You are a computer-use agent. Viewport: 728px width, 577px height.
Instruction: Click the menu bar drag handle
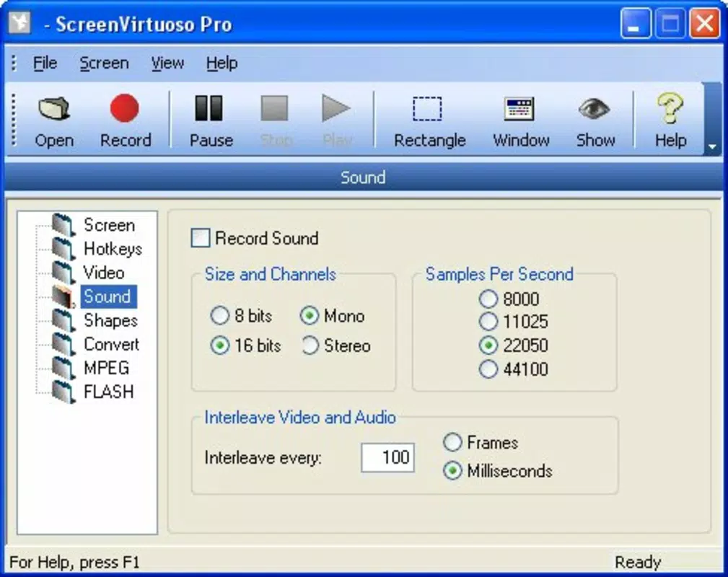click(14, 63)
